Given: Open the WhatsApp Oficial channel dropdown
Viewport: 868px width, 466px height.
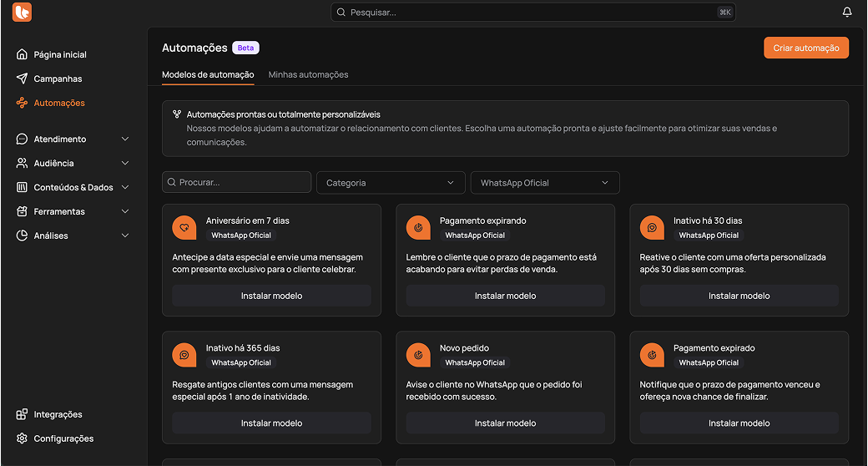Looking at the screenshot, I should click(544, 182).
